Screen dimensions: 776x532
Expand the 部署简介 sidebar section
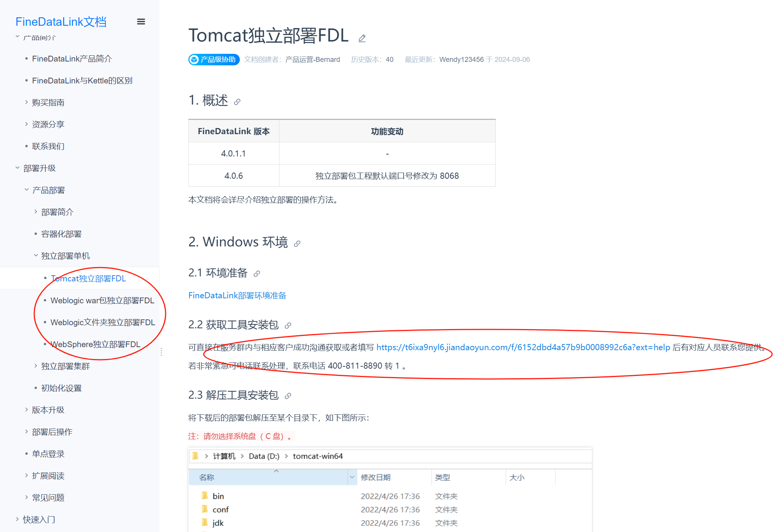[x=57, y=212]
